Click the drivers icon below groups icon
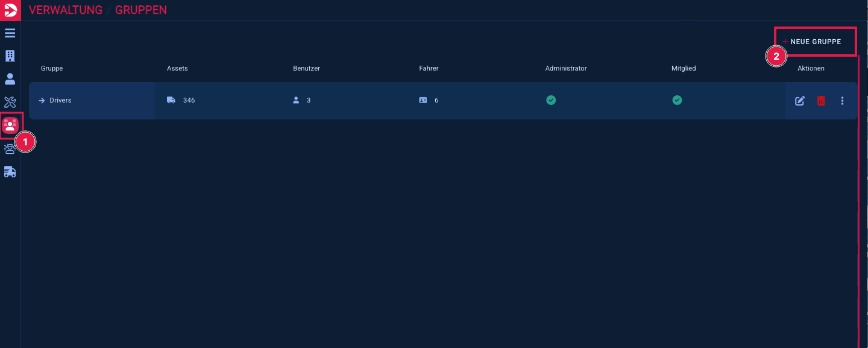Image resolution: width=868 pixels, height=348 pixels. pos(10,150)
